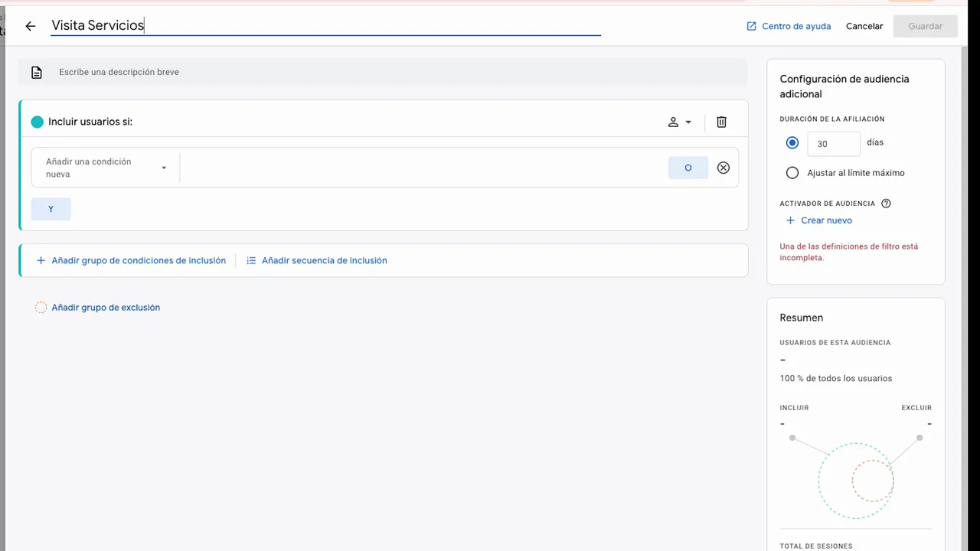This screenshot has width=980, height=551.
Task: Click the back arrow icon
Action: [31, 26]
